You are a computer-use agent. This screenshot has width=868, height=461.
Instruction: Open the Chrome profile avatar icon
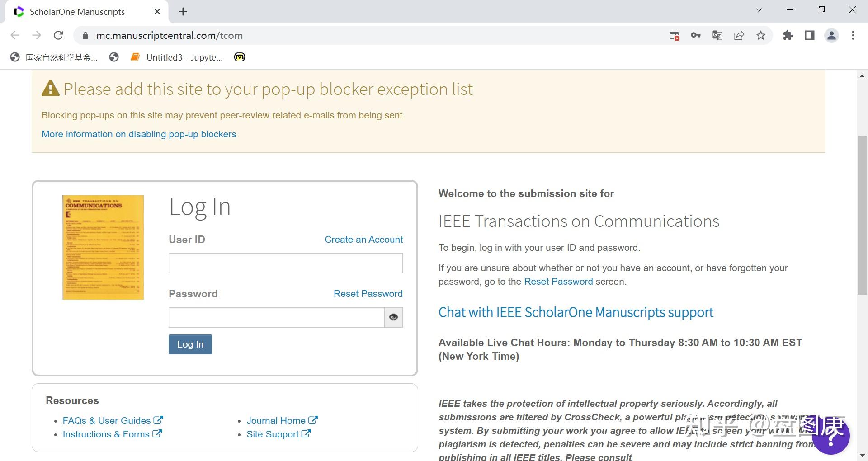click(x=832, y=35)
